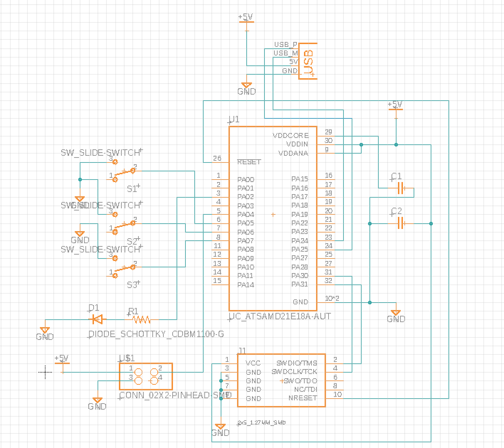Click pin number 10 on J1 NRESET

pos(337,394)
